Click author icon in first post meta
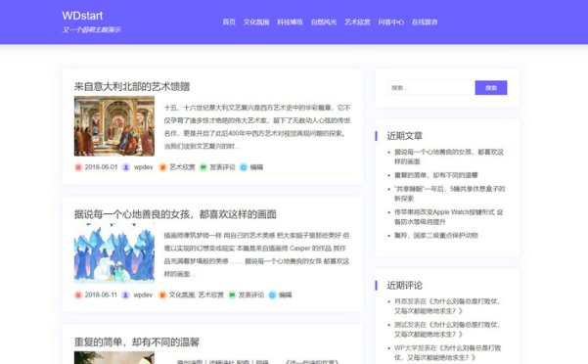 [126, 167]
